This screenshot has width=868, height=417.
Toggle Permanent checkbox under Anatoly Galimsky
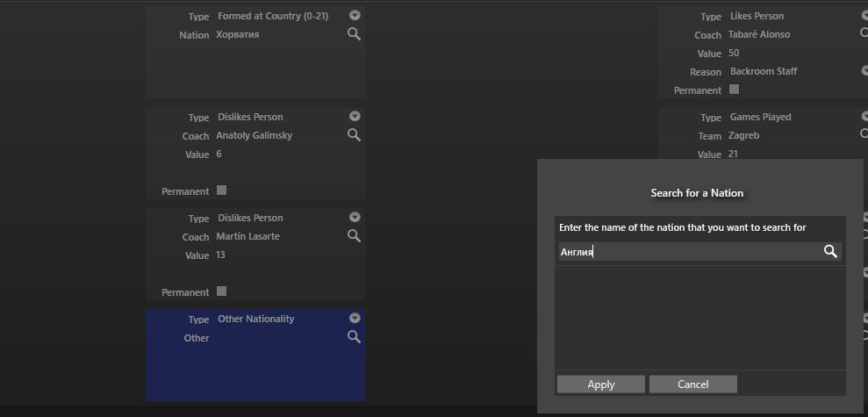[221, 191]
